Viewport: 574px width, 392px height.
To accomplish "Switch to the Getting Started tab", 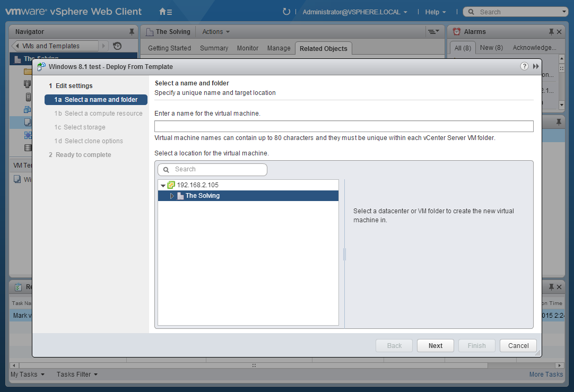I will 169,48.
